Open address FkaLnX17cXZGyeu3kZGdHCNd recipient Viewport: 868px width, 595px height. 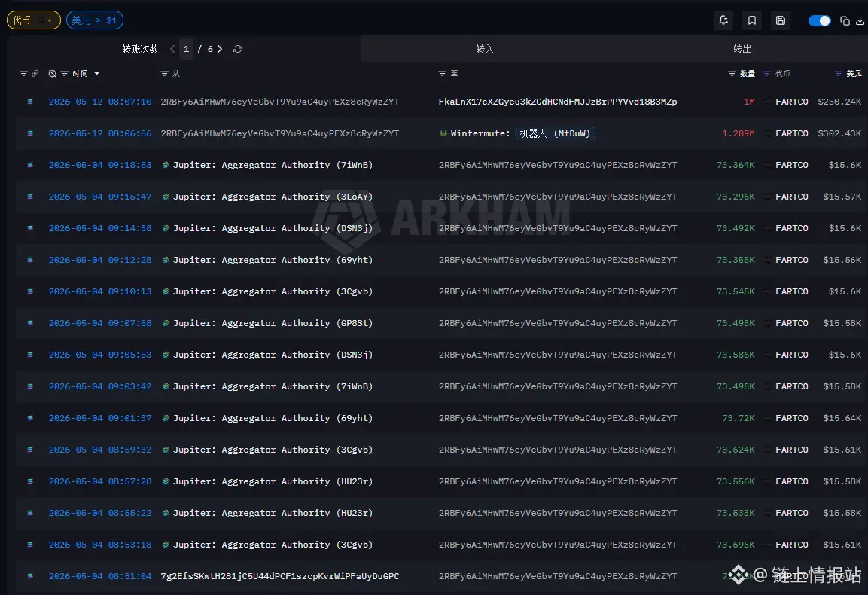[557, 102]
